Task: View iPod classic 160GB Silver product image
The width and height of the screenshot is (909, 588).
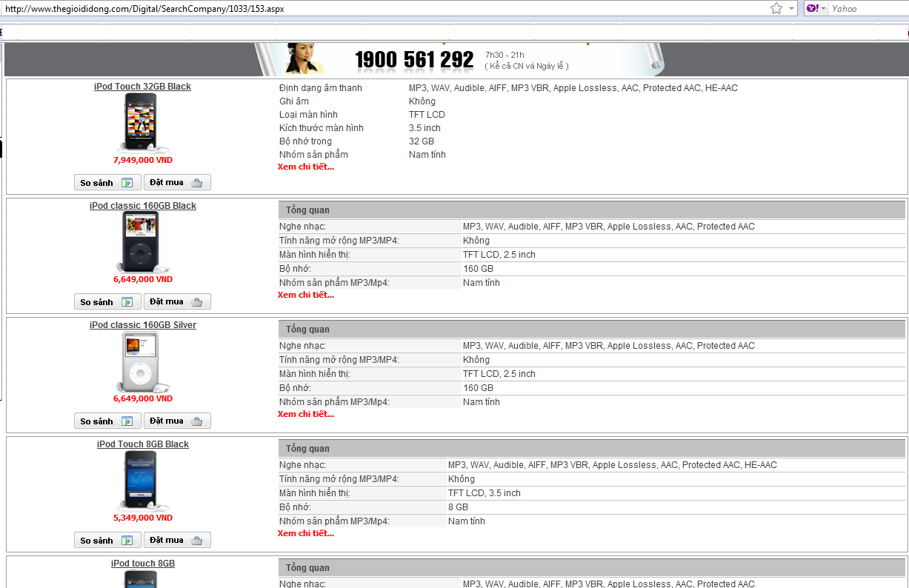Action: pyautogui.click(x=142, y=361)
